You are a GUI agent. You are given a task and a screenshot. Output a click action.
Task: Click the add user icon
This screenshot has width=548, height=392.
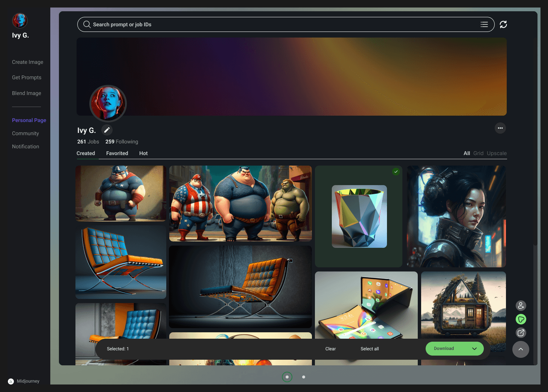click(521, 306)
